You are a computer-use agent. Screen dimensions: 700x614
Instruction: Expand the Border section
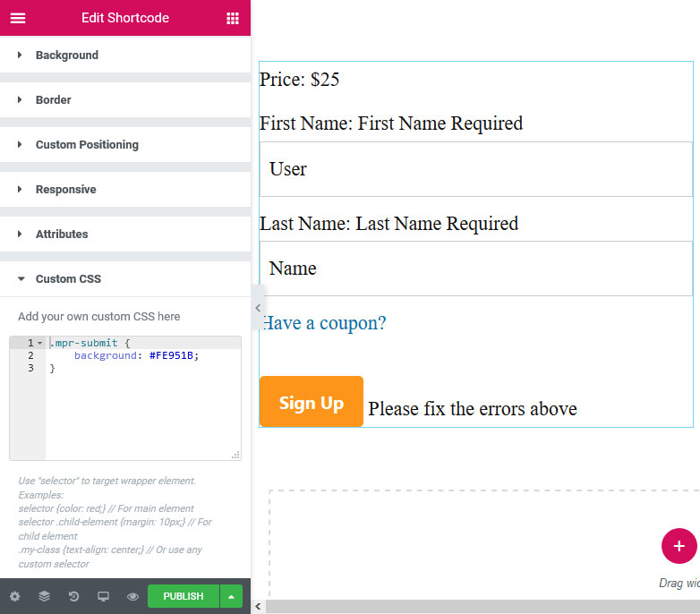point(53,100)
